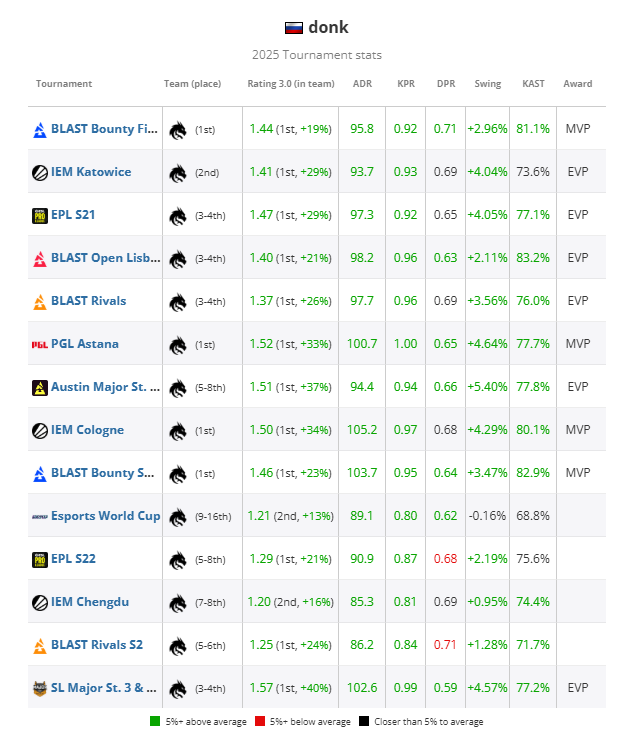The width and height of the screenshot is (631, 746).
Task: Click the Esports World Cup logo icon
Action: tap(39, 516)
